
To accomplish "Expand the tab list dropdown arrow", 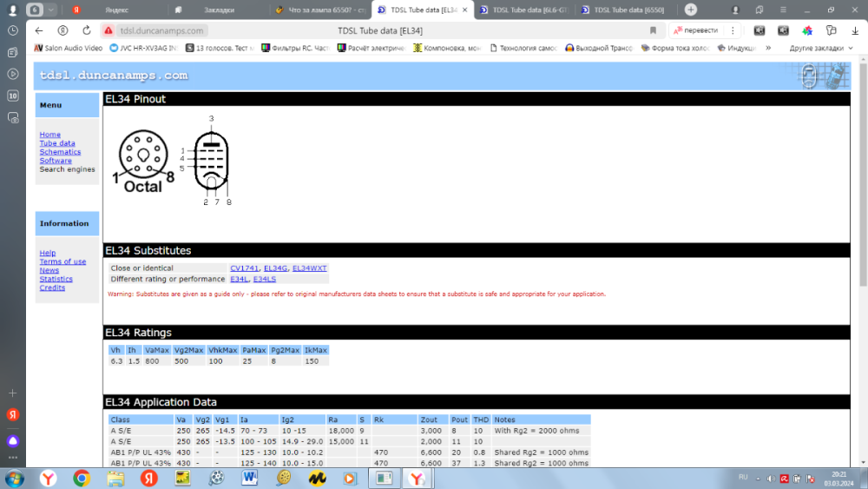I will pos(52,10).
